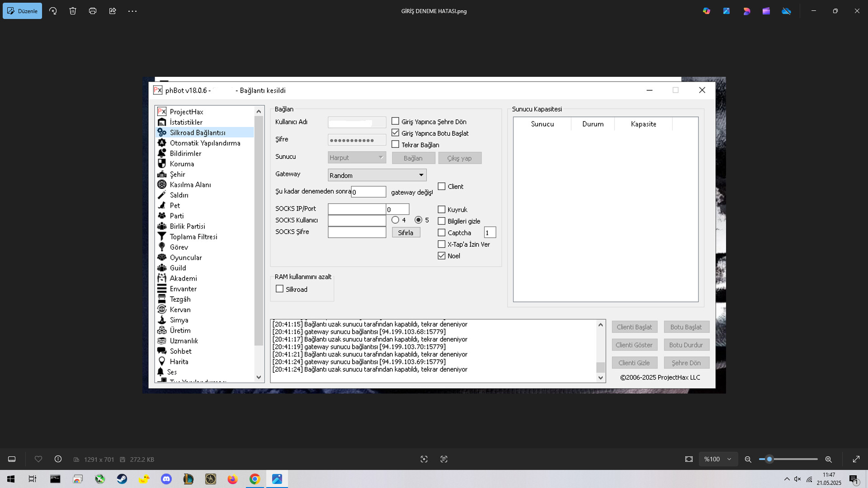Enable the Tekrar Bağlan checkbox

(x=395, y=145)
